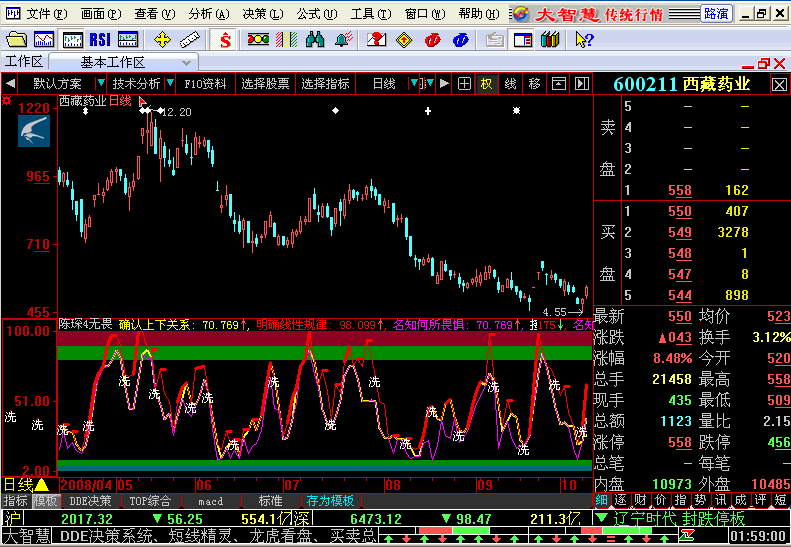Click the window layout panel icon
This screenshot has height=547, width=791.
click(523, 39)
